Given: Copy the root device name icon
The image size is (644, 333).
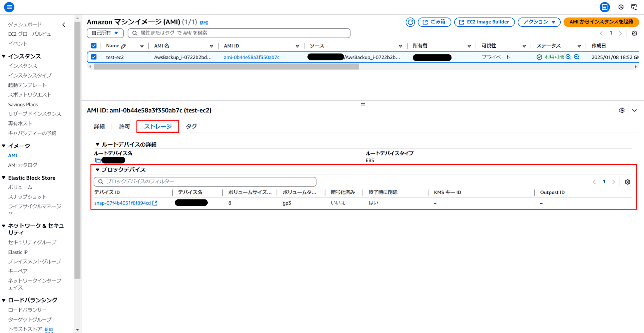Looking at the screenshot, I should 98,160.
